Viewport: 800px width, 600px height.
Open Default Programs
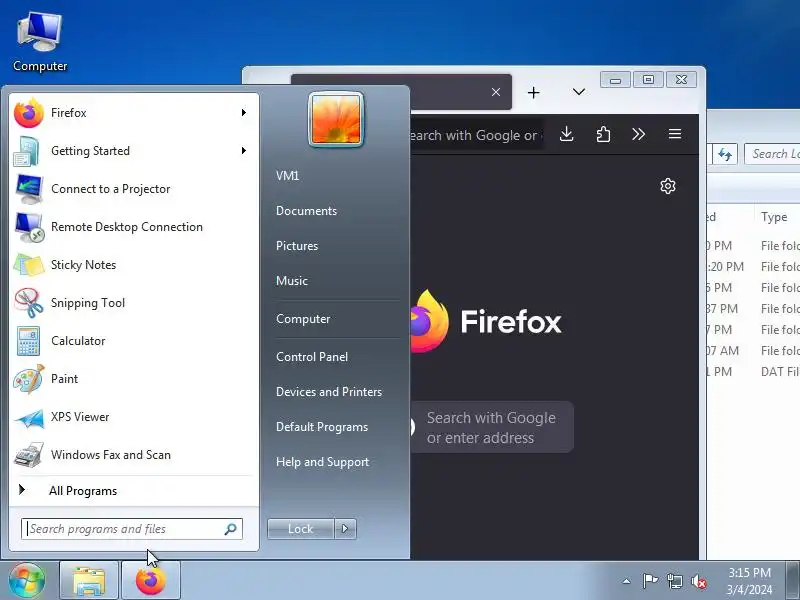point(322,427)
